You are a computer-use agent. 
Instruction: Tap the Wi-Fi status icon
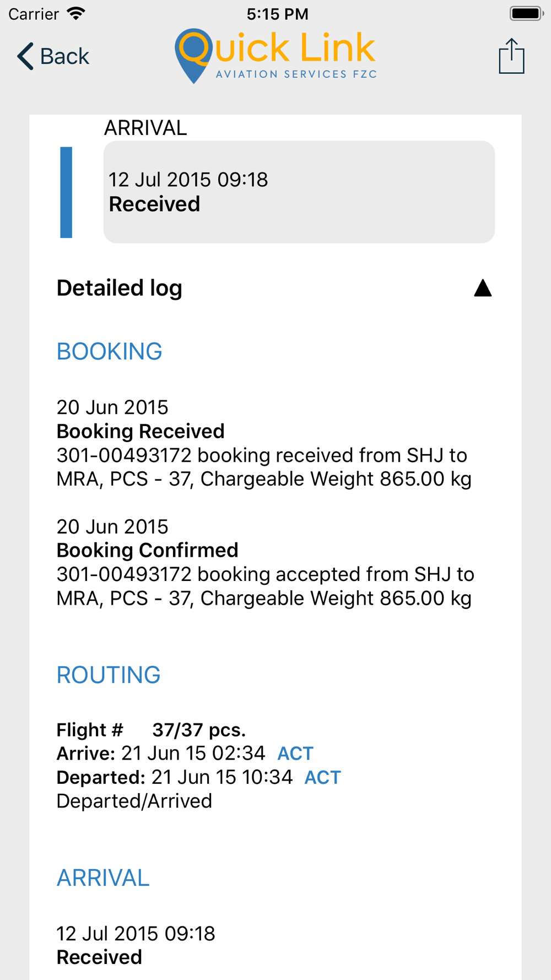[76, 13]
